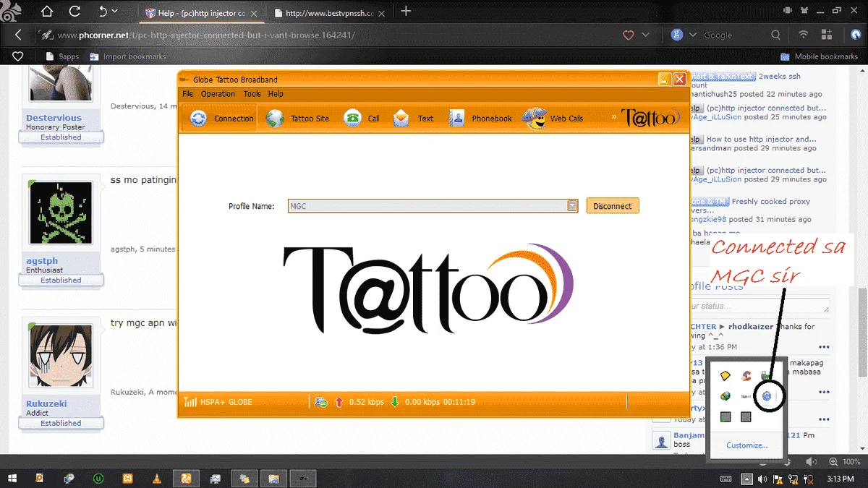Screen dimensions: 868x488
Task: Click the network connection status icon in status bar
Action: (x=320, y=402)
